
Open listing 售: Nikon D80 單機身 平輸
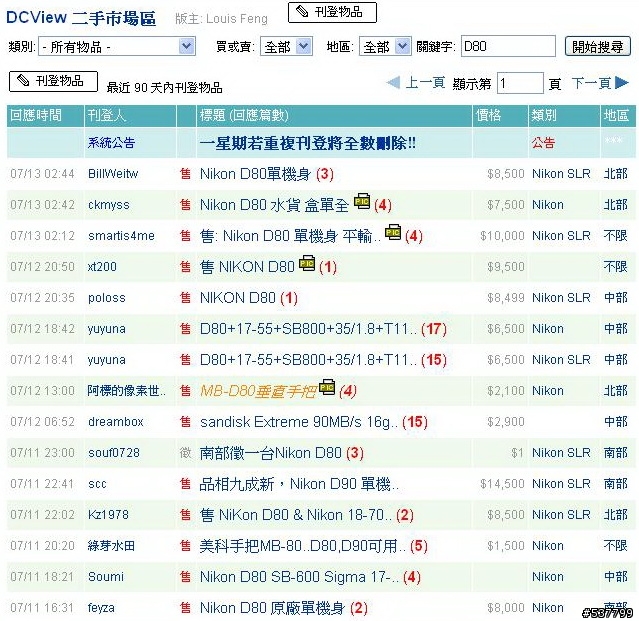click(290, 236)
